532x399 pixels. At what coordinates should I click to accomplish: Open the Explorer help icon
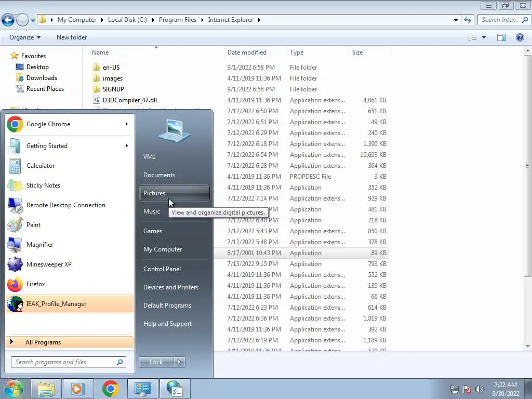point(520,37)
